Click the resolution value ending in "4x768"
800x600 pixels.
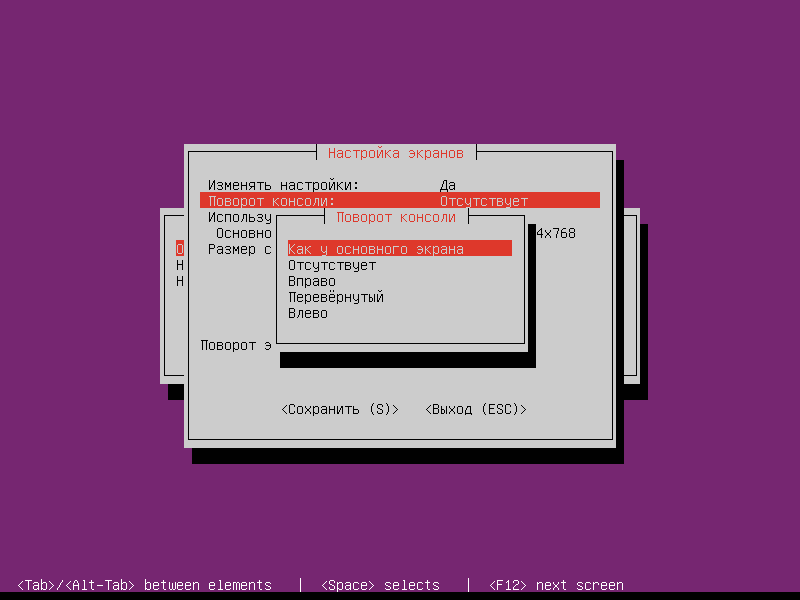point(556,233)
